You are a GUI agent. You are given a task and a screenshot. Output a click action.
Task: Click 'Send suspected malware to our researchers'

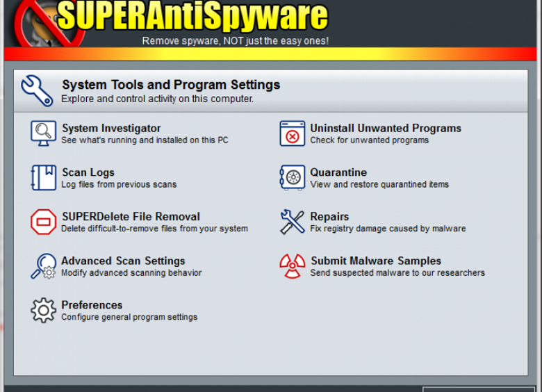397,273
